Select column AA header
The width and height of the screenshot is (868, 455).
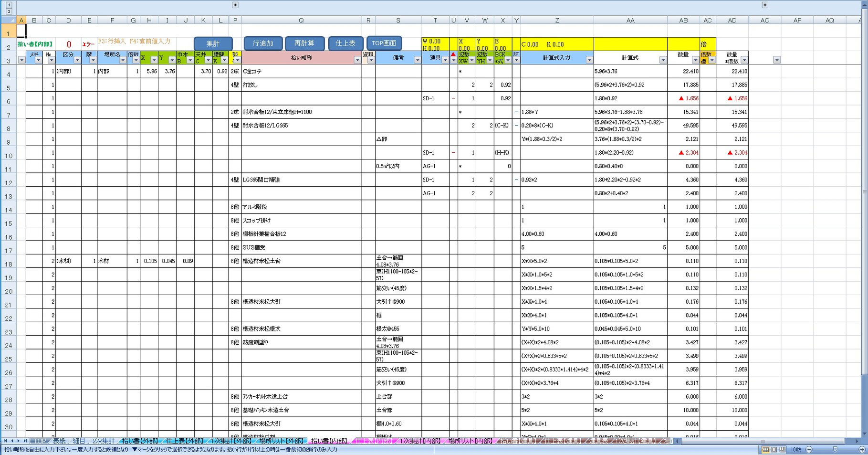(630, 20)
